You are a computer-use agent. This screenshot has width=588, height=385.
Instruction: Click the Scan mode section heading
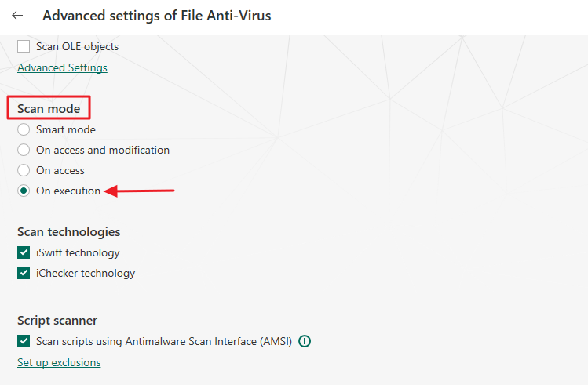click(49, 108)
